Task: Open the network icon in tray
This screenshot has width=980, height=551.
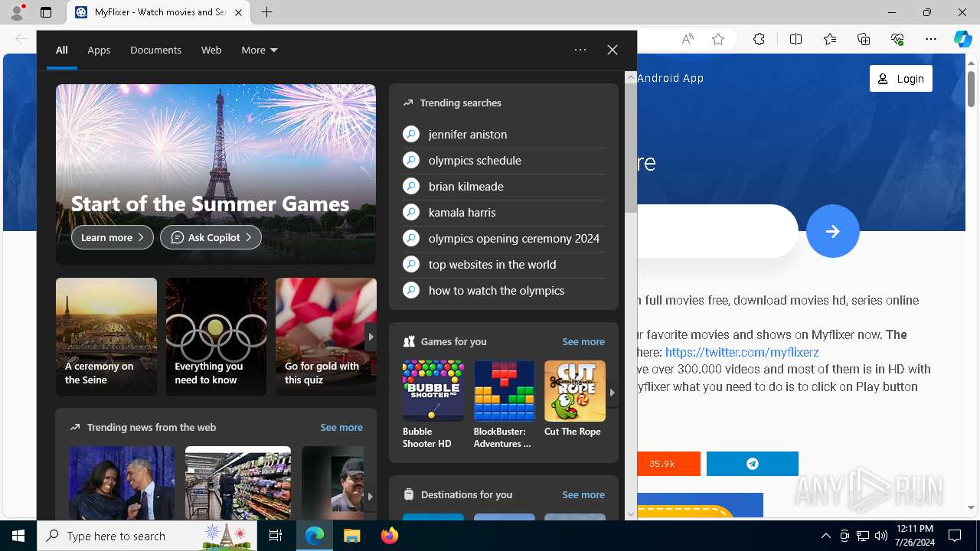Action: coord(863,536)
